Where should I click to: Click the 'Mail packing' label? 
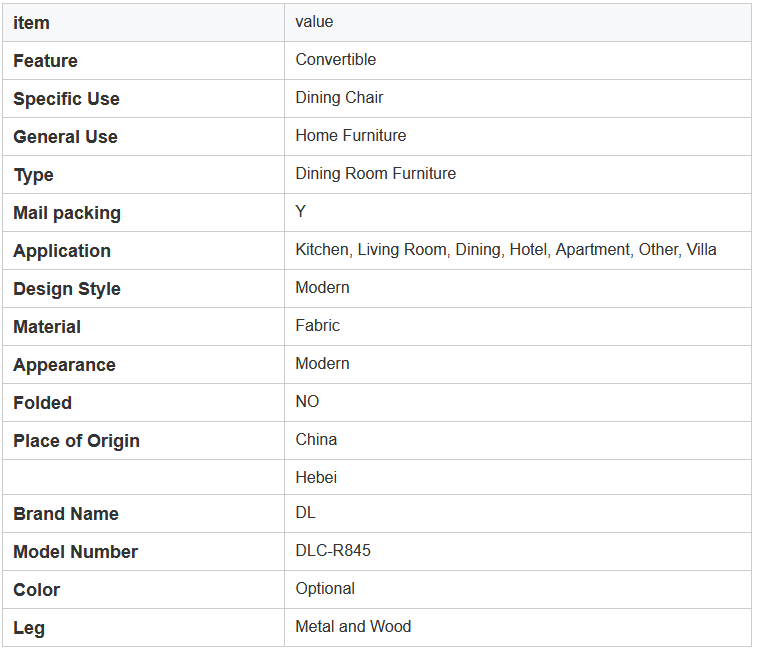pyautogui.click(x=67, y=213)
